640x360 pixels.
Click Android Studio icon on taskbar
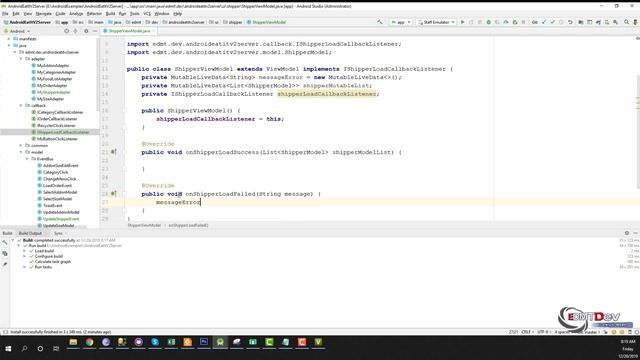[x=220, y=342]
